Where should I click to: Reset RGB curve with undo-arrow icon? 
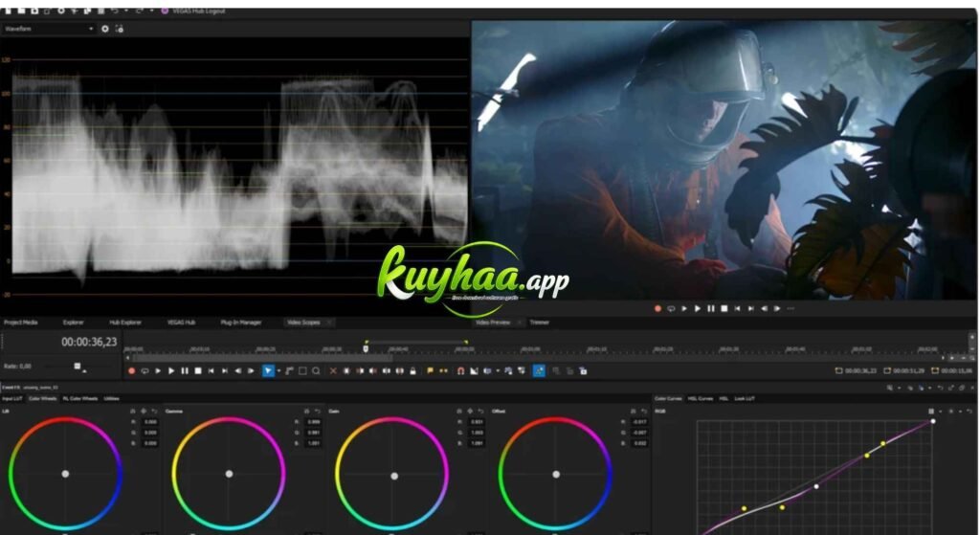point(970,412)
